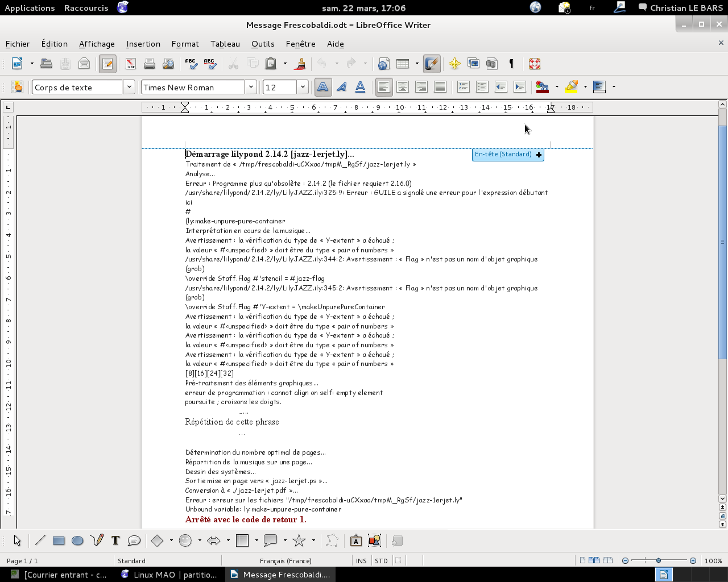
Task: Click the En-tête (Standard) header button
Action: 508,155
